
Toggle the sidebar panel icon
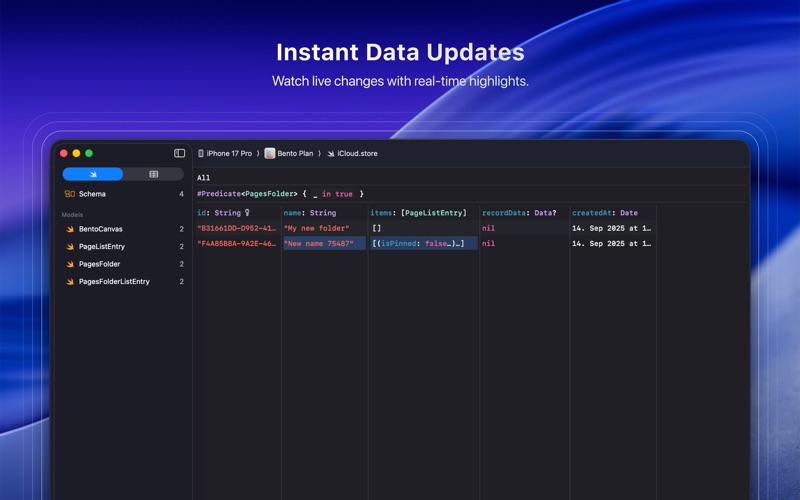[x=179, y=153]
